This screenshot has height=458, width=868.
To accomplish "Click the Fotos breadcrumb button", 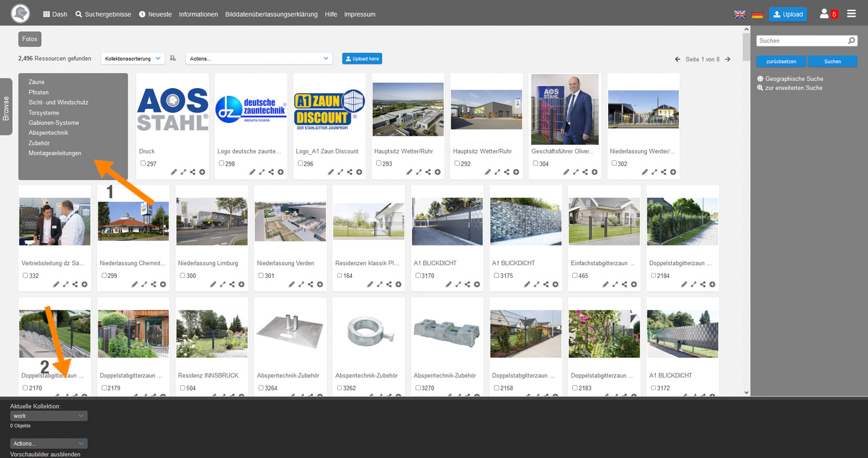I will [30, 39].
